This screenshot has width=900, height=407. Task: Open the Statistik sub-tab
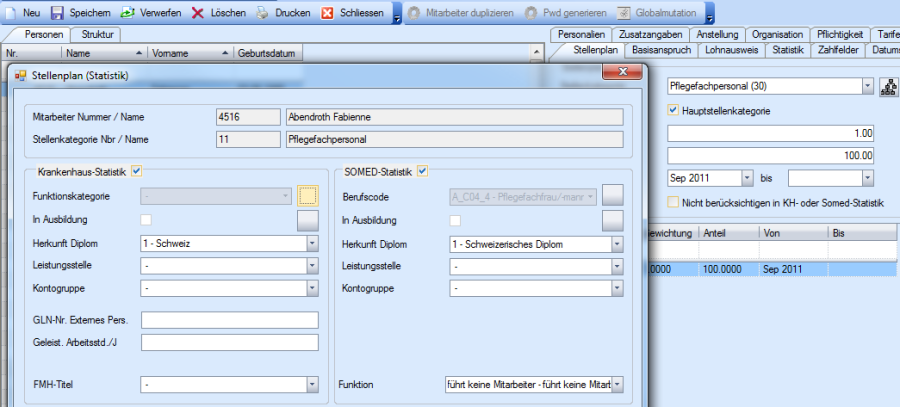[x=788, y=50]
